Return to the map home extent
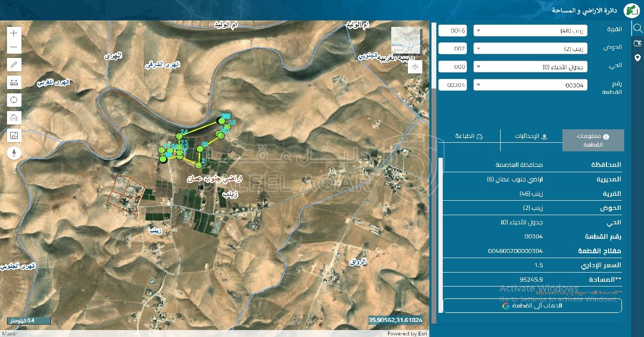 tap(14, 118)
